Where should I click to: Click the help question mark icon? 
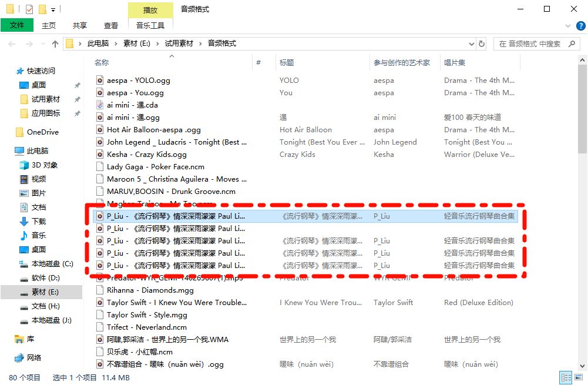click(580, 25)
